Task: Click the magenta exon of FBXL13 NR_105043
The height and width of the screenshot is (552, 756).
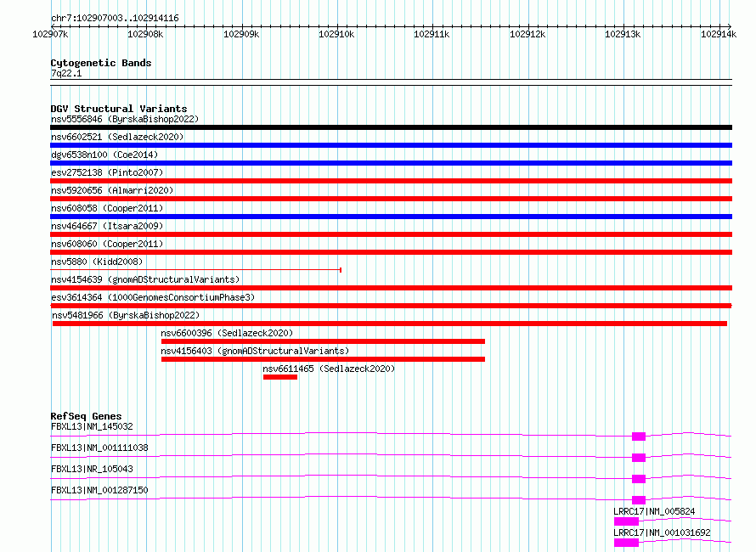Action: 639,479
